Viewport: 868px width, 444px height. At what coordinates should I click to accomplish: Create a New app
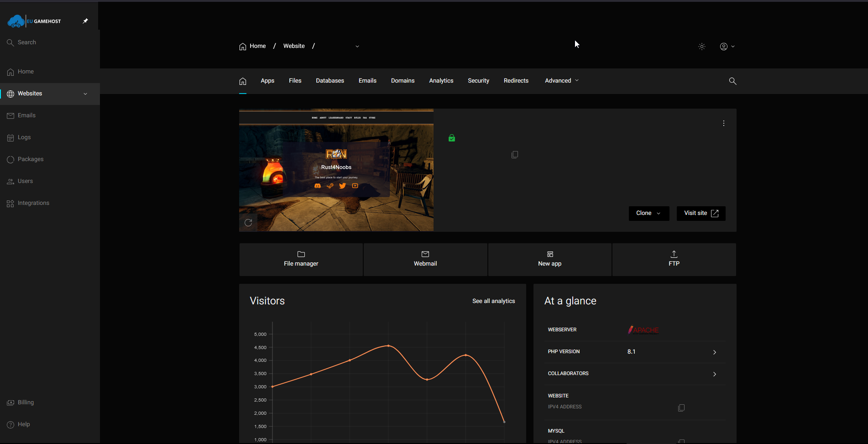tap(550, 259)
